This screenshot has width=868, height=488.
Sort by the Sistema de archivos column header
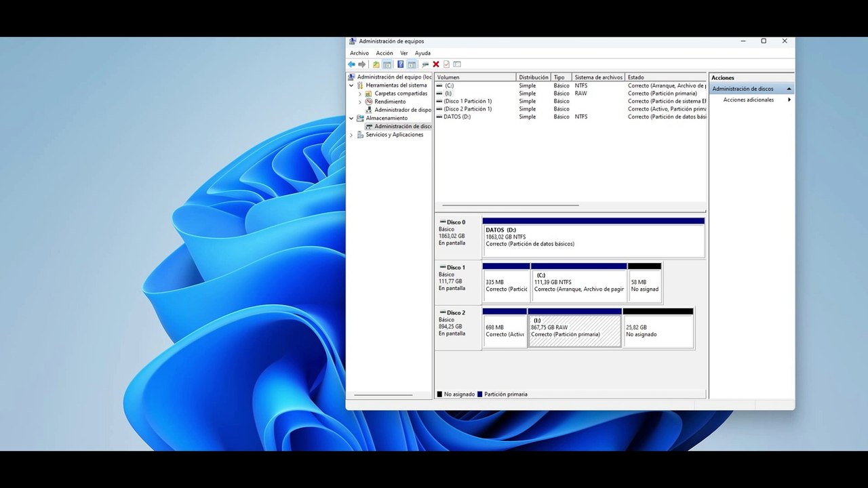point(598,77)
